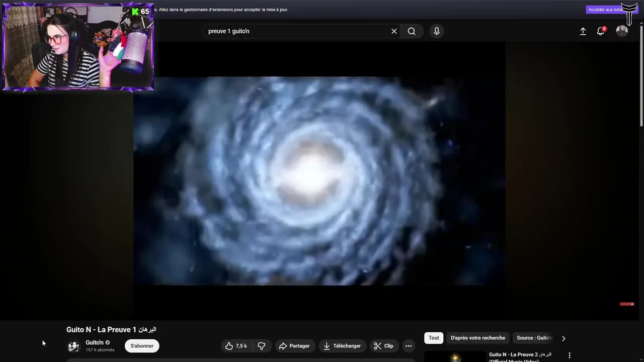Image resolution: width=644 pixels, height=362 pixels.
Task: Click the La Preuve 2 video thumbnail
Action: tap(455, 356)
